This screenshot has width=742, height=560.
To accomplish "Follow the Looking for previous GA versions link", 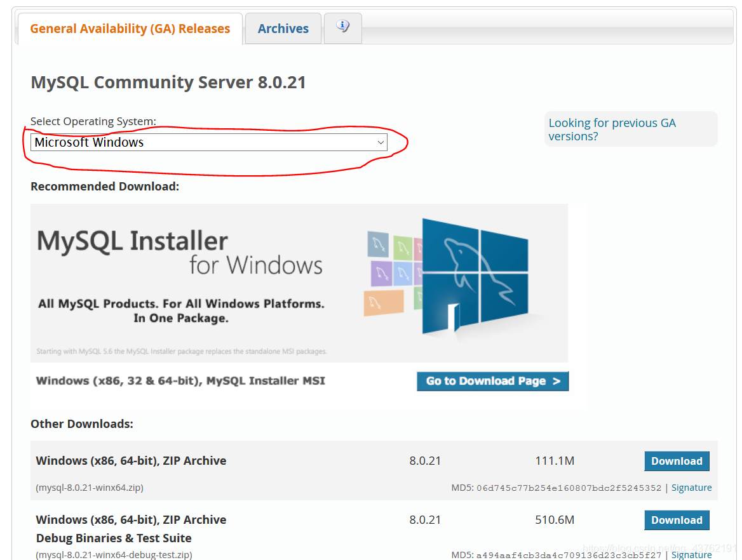I will click(612, 130).
